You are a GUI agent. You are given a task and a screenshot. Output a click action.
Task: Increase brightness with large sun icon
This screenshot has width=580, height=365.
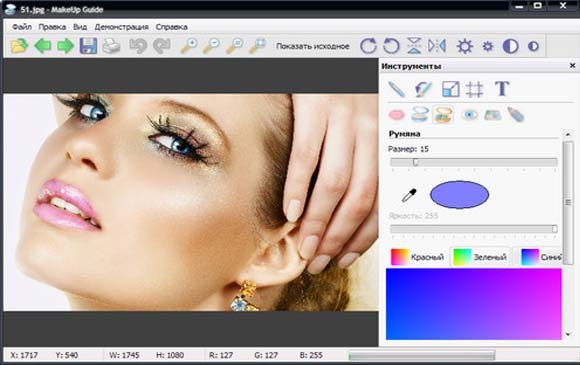coord(465,46)
